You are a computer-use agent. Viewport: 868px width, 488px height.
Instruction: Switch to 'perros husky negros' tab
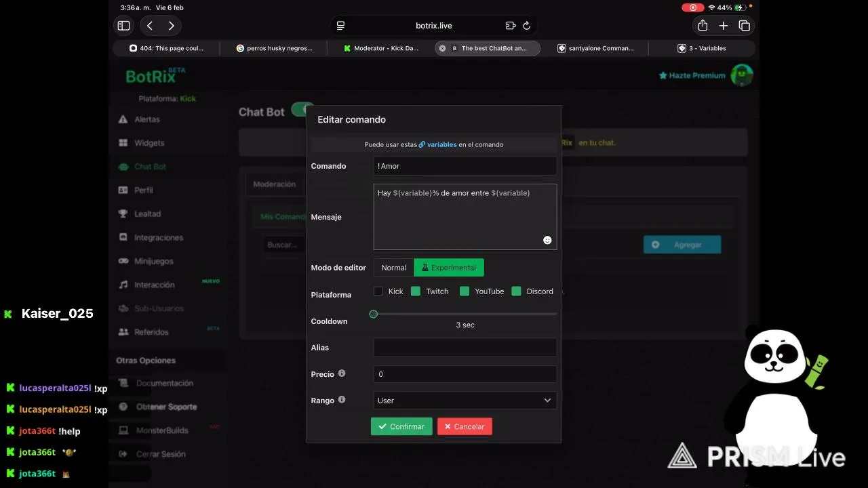pos(274,48)
